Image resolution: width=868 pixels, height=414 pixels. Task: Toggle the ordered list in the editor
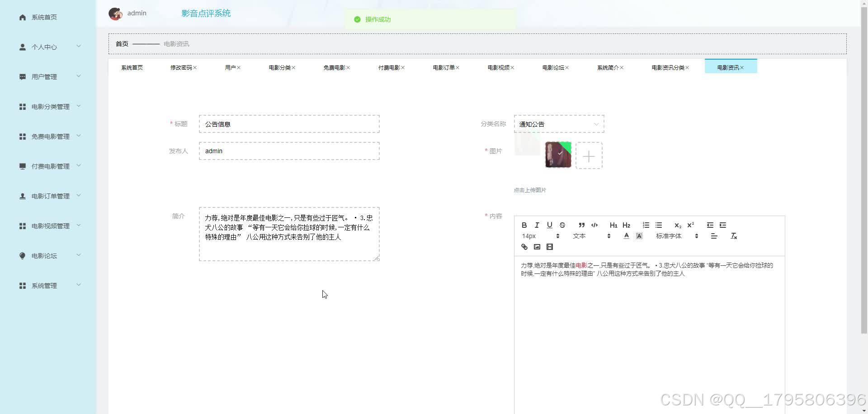(x=646, y=225)
